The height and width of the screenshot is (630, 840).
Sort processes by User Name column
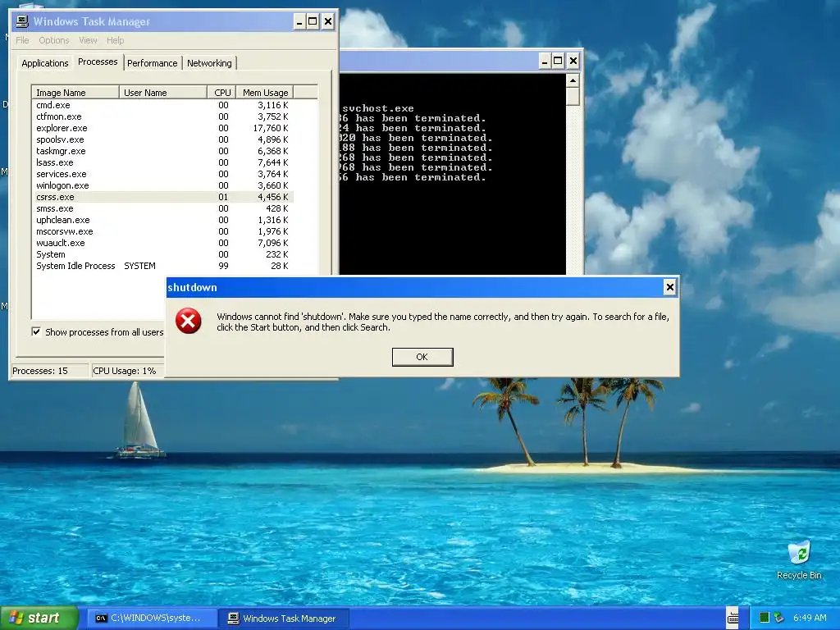point(163,93)
